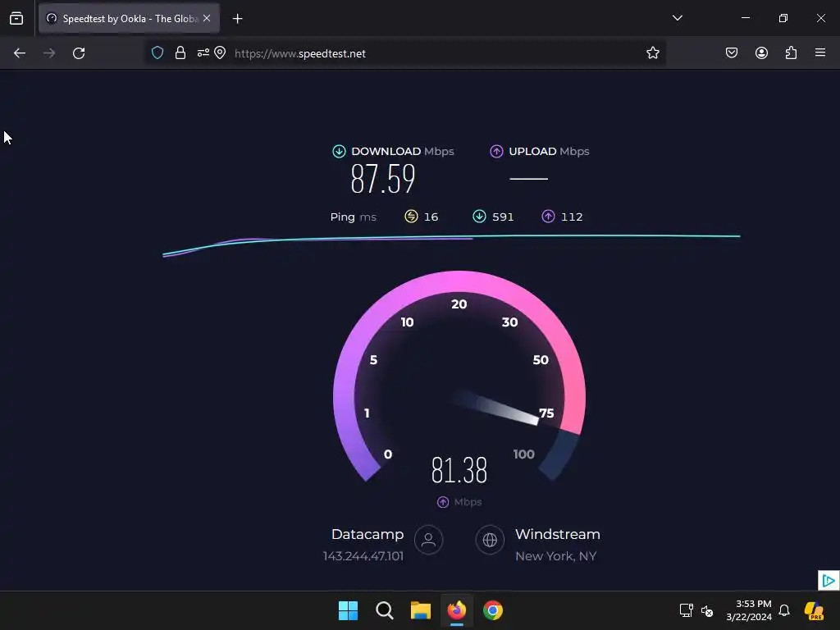Screen dimensions: 840x630
Task: Click the current speed reading 81.38
Action: tap(459, 470)
